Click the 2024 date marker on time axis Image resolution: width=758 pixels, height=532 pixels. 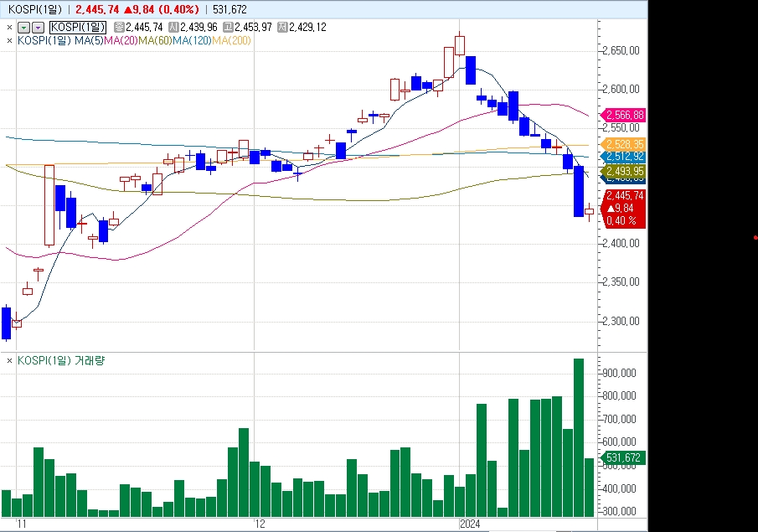[x=472, y=524]
